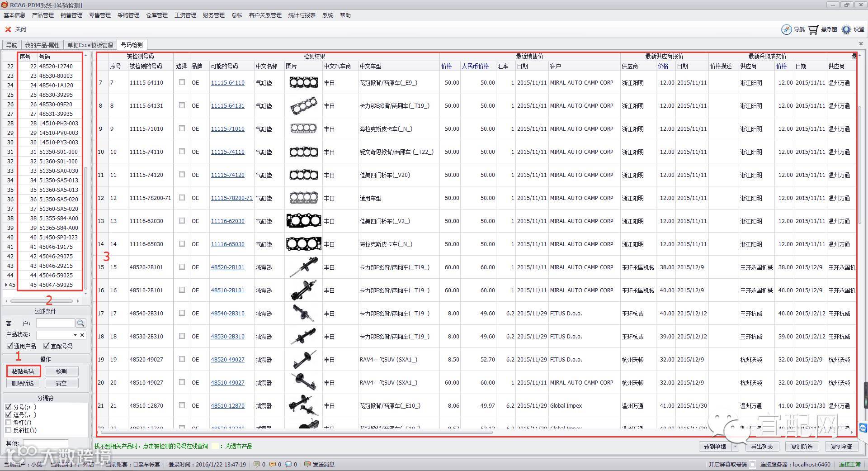Open the 设置 gear icon
Viewport: 868px width, 471px height.
[x=846, y=29]
